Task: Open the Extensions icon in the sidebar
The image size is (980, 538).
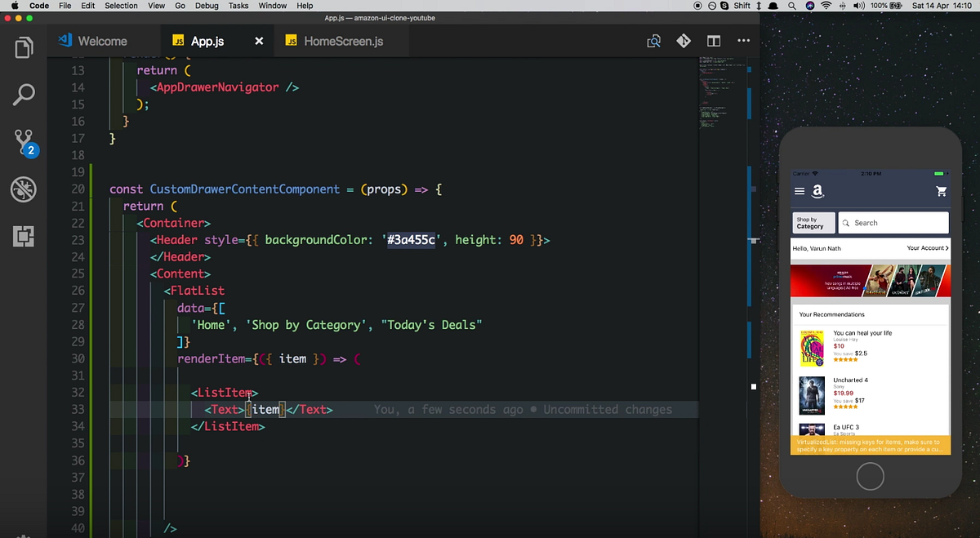Action: tap(23, 237)
